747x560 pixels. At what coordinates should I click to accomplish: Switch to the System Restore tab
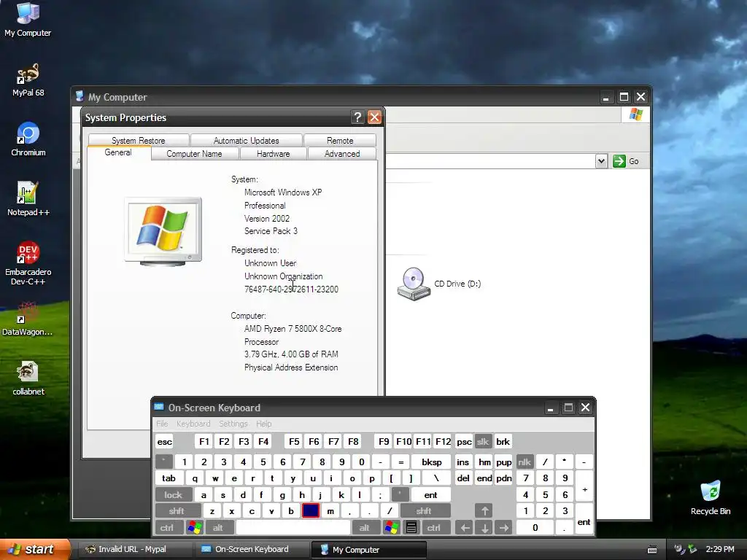138,141
